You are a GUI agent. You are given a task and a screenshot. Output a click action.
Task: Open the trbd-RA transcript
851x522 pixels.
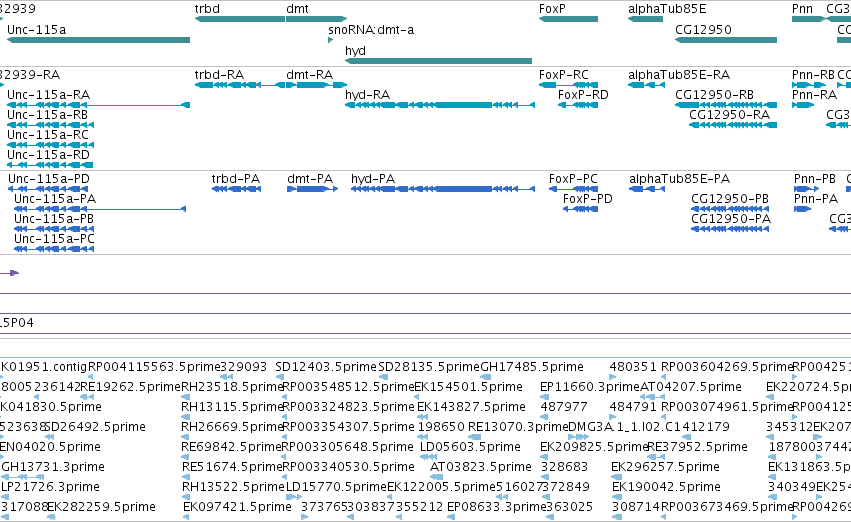[x=240, y=85]
